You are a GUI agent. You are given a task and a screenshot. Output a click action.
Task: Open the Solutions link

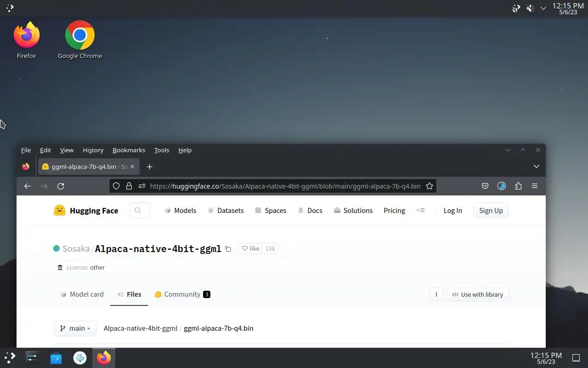point(353,211)
